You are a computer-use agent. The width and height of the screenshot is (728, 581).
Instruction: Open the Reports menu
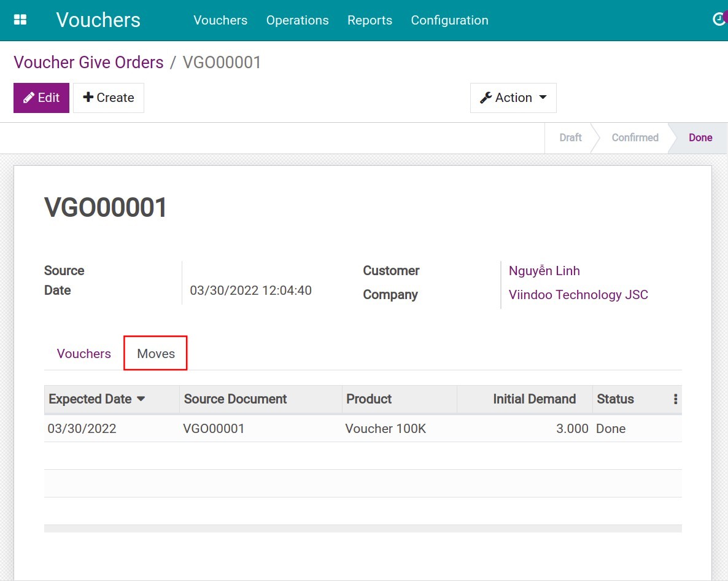click(370, 20)
